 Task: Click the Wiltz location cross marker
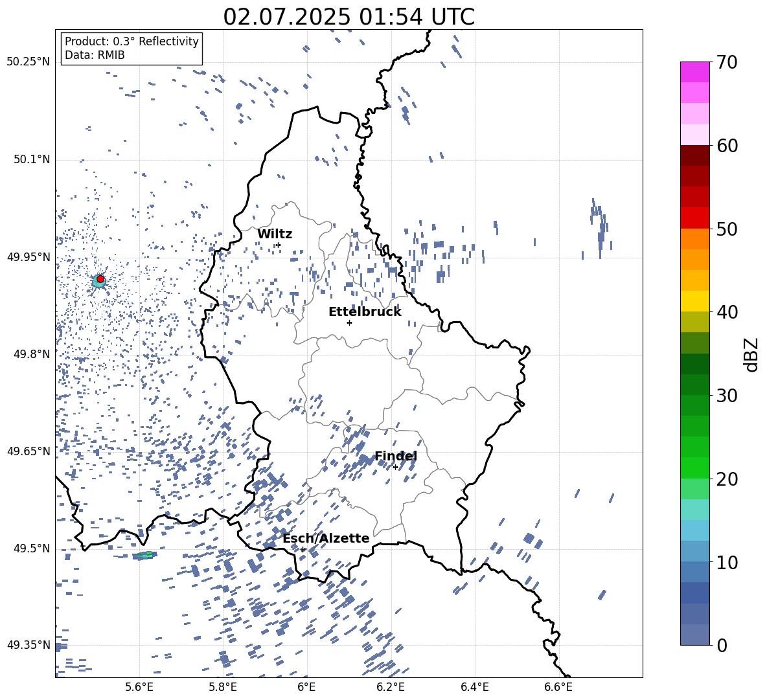[279, 245]
